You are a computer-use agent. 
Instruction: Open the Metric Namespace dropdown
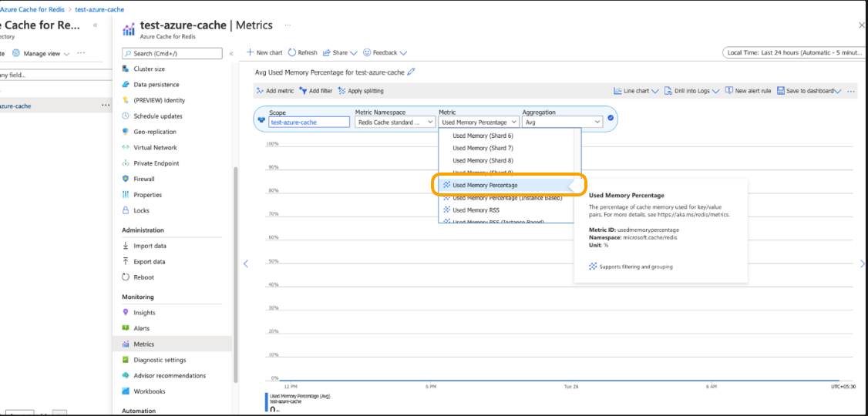[x=395, y=122]
